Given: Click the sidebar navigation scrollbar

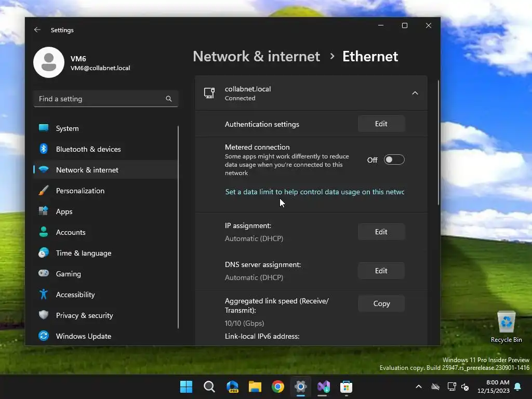Looking at the screenshot, I should tap(178, 227).
